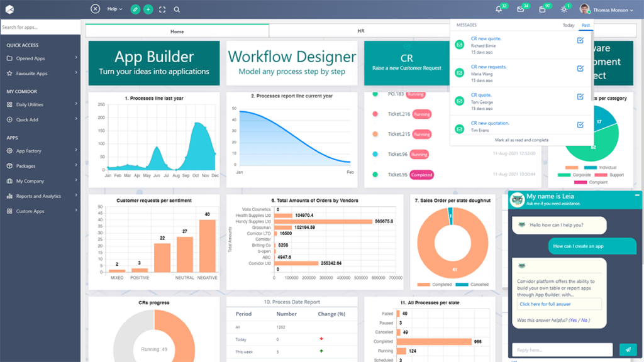644x362 pixels.
Task: Mark Richard Birnie's message as complete
Action: pos(580,41)
